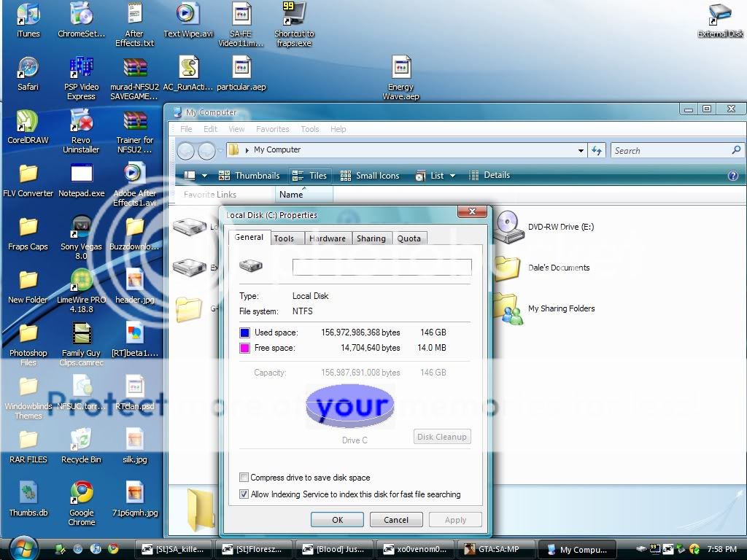This screenshot has height=560, width=747.
Task: Select the General tab in Properties
Action: 249,237
